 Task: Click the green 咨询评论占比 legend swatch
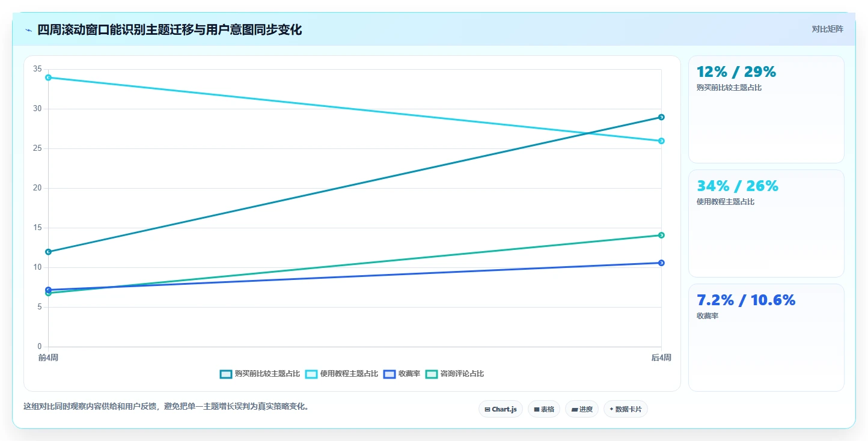[x=432, y=374]
